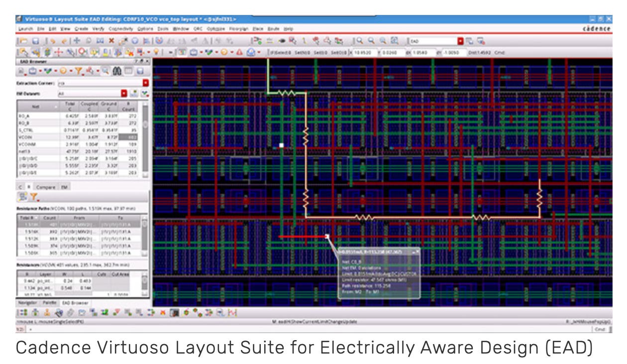This screenshot has width=627, height=364.
Task: Click the X coordinate input field
Action: (x=364, y=52)
